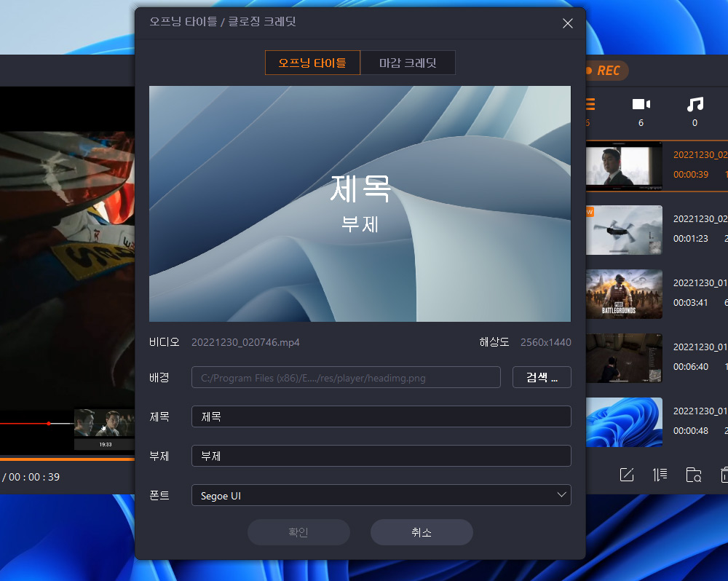This screenshot has height=581, width=728.
Task: Click the 제목 text input field
Action: (381, 416)
